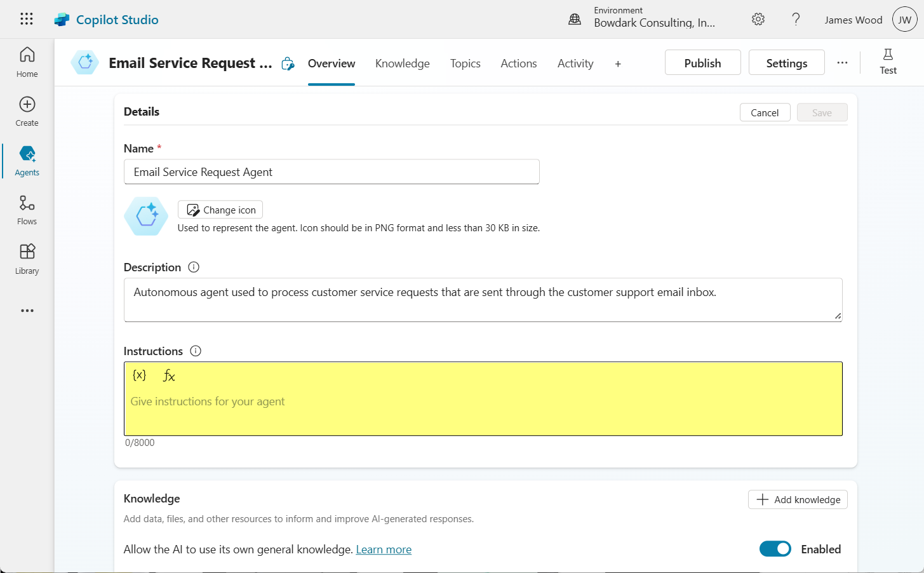The height and width of the screenshot is (573, 924).
Task: Click the Bowdark Consulting environment name
Action: [655, 23]
